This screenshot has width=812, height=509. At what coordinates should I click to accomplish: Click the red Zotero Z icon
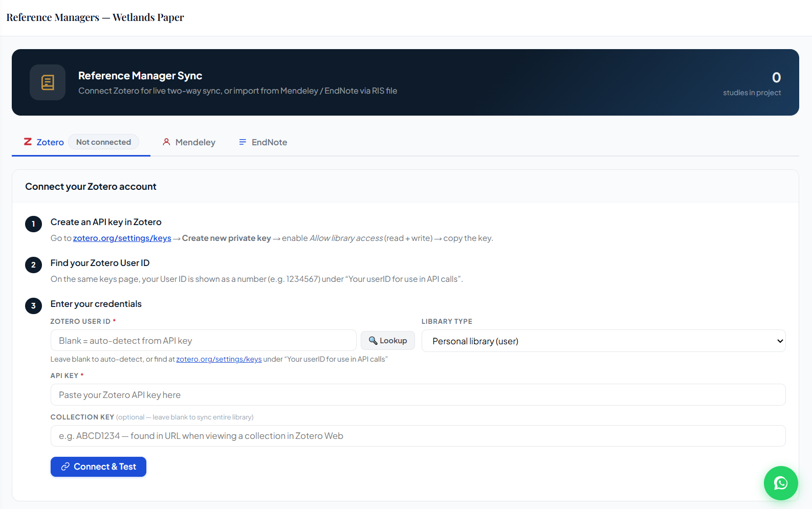[28, 142]
